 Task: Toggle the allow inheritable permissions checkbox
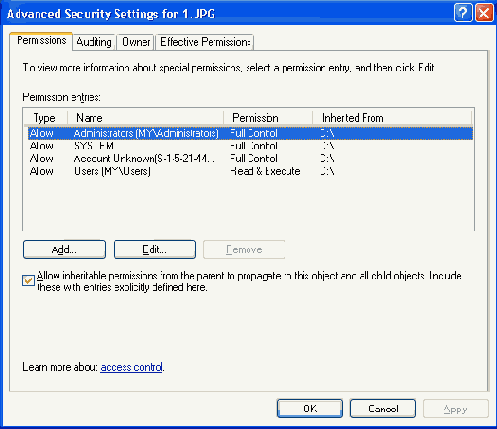click(x=28, y=280)
